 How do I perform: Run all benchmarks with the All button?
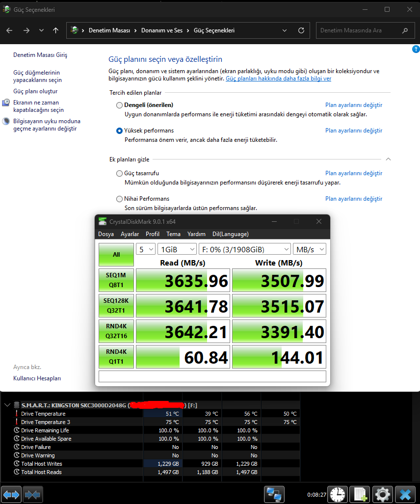tap(116, 255)
